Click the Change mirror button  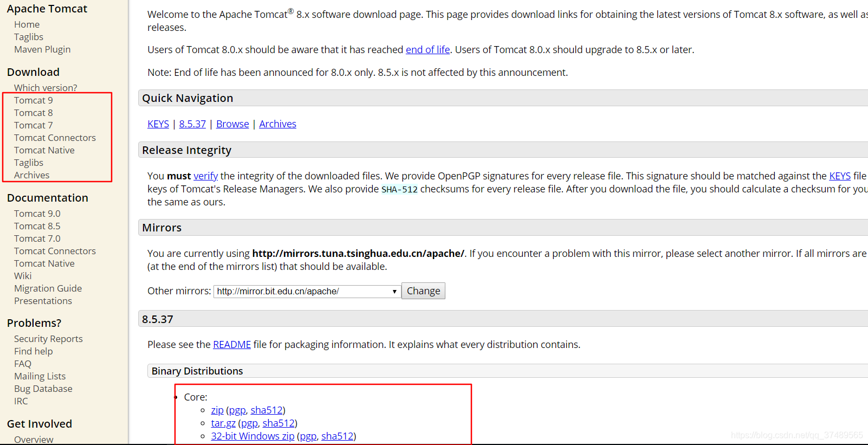tap(423, 291)
